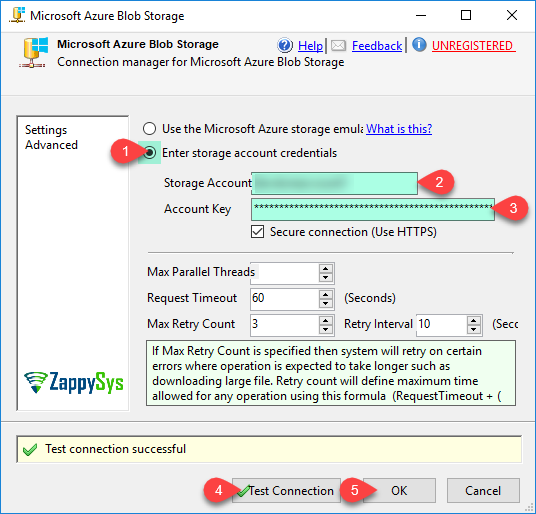The height and width of the screenshot is (514, 536).
Task: Click the green checkmark status icon
Action: 30,449
